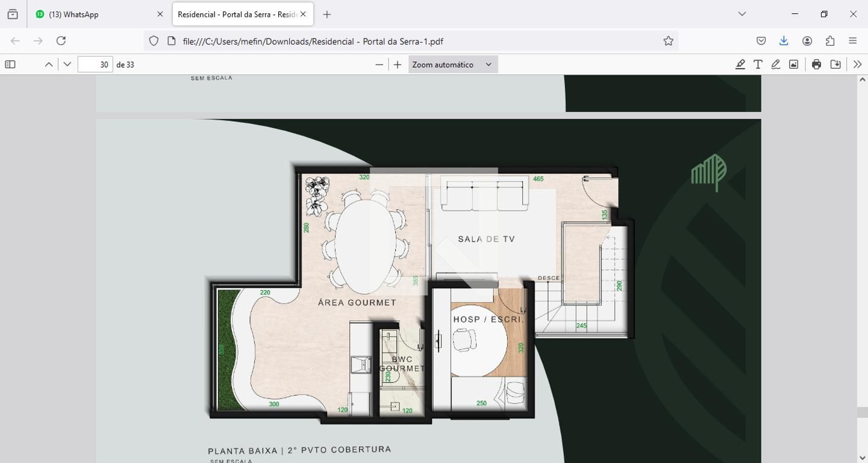Close the Residencial PDF tab
The height and width of the screenshot is (463, 868).
coord(303,14)
